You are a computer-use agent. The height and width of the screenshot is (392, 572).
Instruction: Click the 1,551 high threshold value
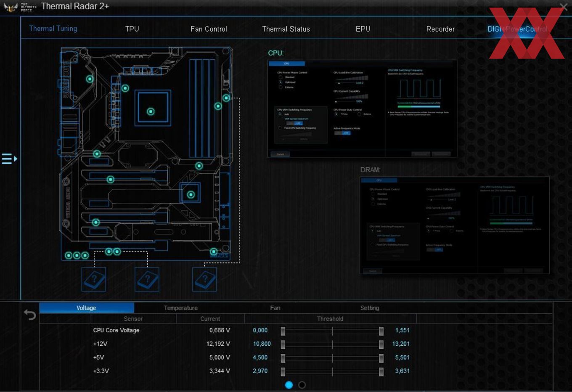[403, 330]
